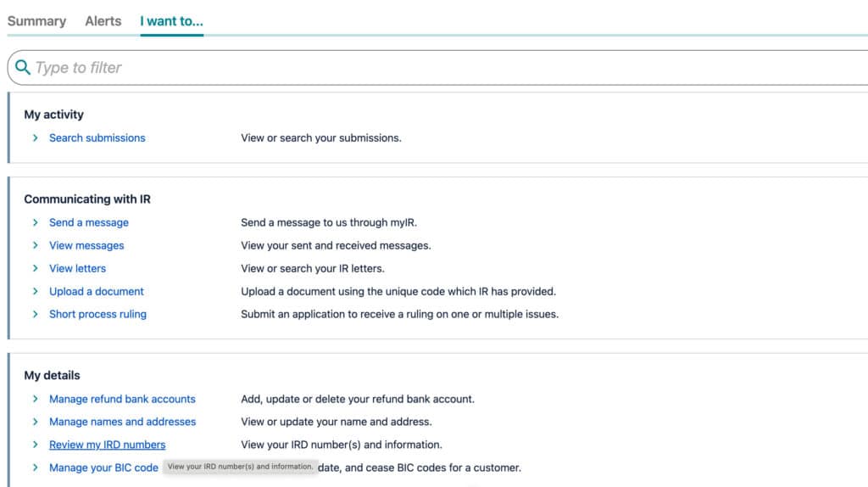Click the chevron beside Send a message
The height and width of the screenshot is (487, 868).
(x=36, y=223)
